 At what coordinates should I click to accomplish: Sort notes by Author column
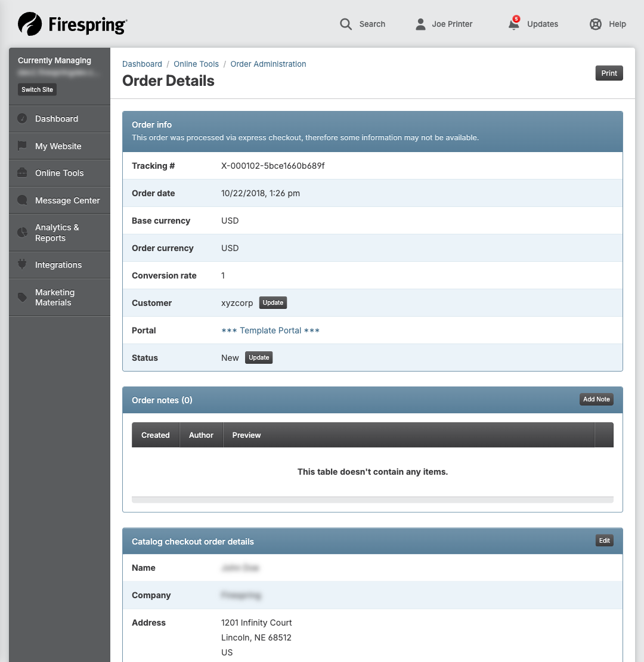coord(201,435)
